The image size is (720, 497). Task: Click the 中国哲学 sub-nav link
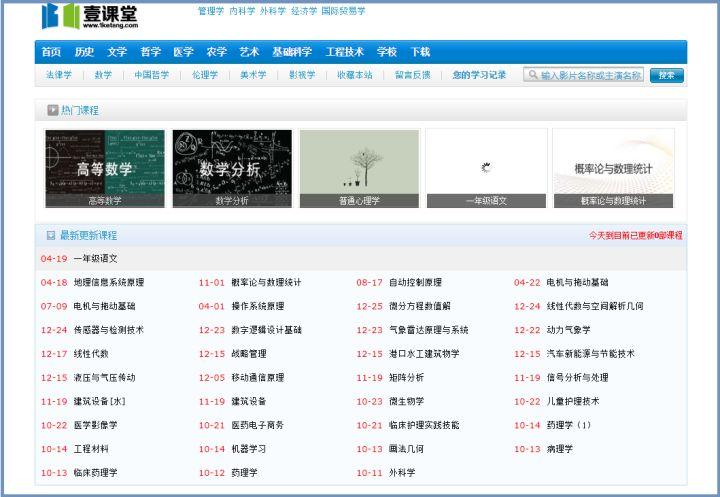point(152,75)
